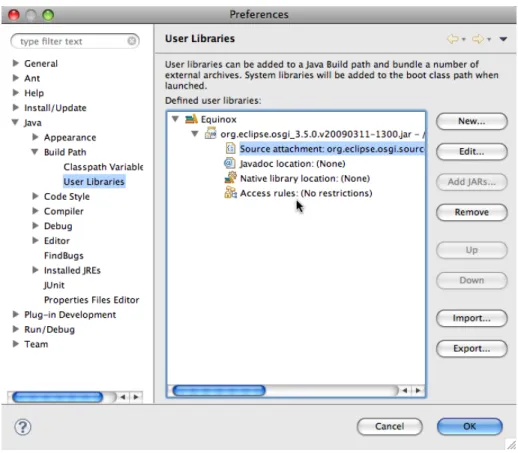The image size is (518, 453).
Task: Click the libraries list scroll-left arrow
Action: tap(405, 390)
